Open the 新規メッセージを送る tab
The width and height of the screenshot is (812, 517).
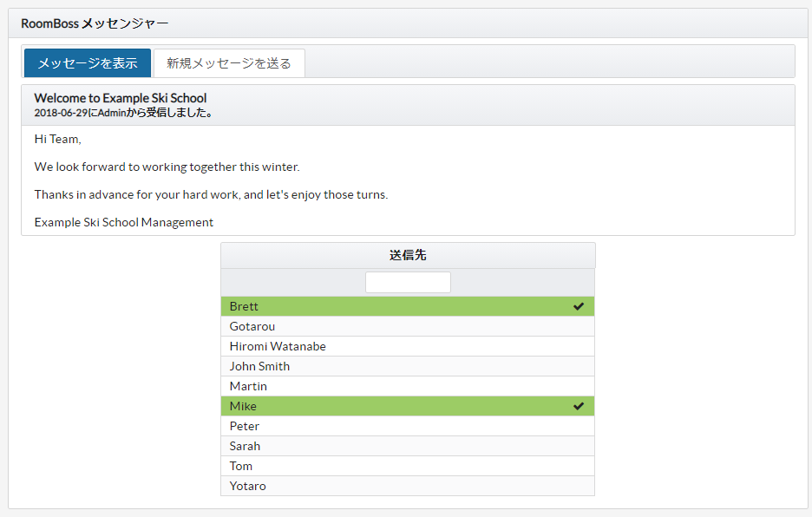tap(229, 63)
